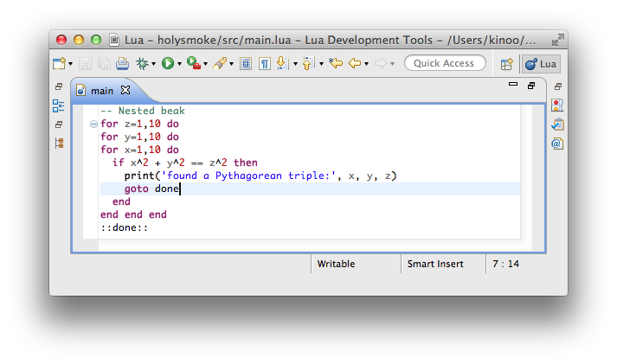Image resolution: width=617 pixels, height=364 pixels.
Task: Click the grayed-out Save icon
Action: tap(86, 63)
